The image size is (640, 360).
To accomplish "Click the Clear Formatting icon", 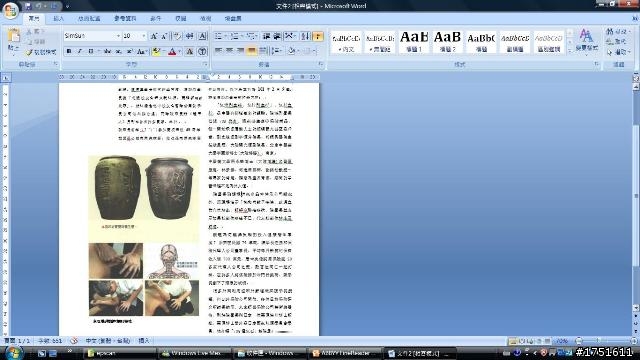I will click(177, 36).
